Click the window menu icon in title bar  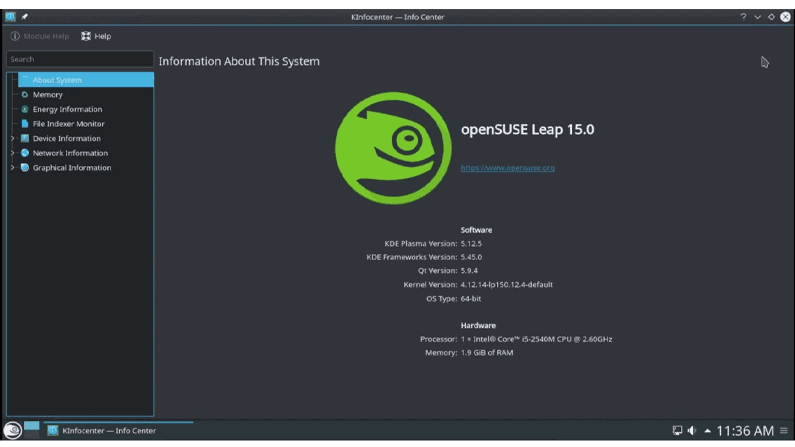(10, 17)
